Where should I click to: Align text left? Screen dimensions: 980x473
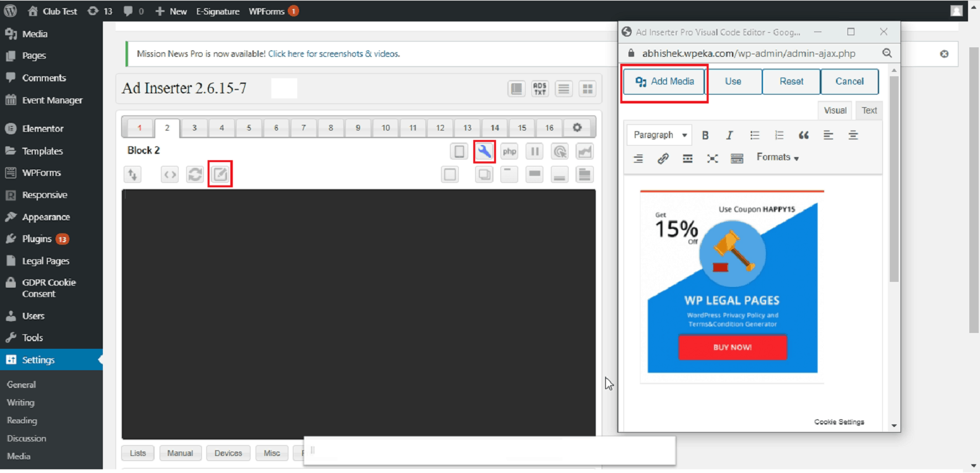coord(829,135)
